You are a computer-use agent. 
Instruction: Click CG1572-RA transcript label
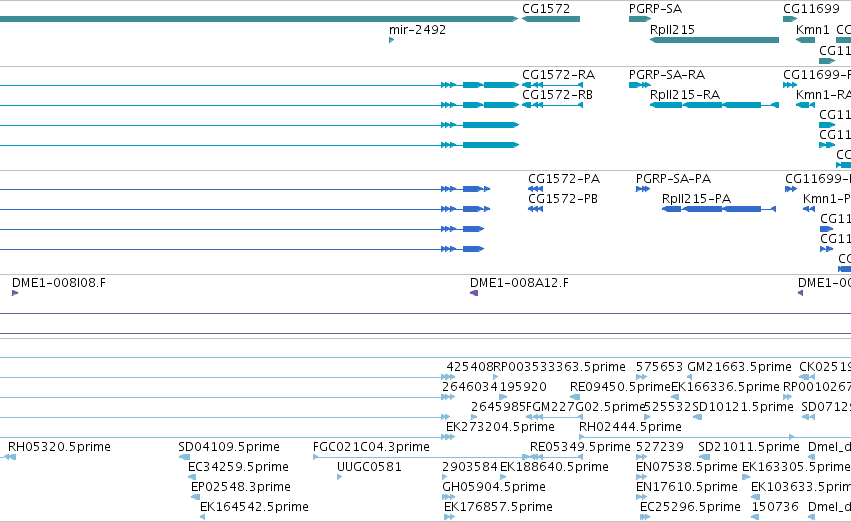pos(558,75)
